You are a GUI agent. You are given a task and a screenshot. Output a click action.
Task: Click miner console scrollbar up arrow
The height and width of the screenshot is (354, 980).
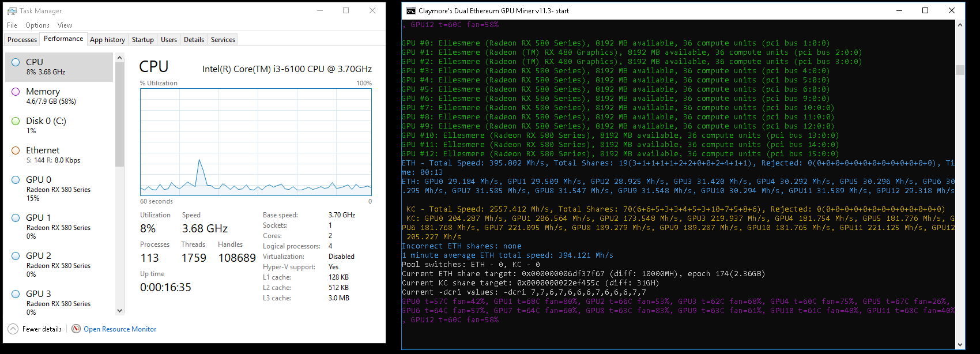click(x=960, y=25)
